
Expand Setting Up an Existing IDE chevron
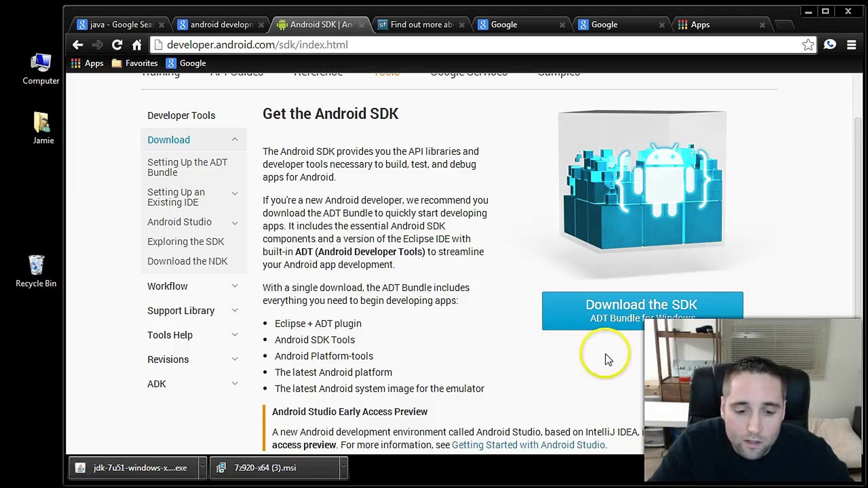point(235,193)
